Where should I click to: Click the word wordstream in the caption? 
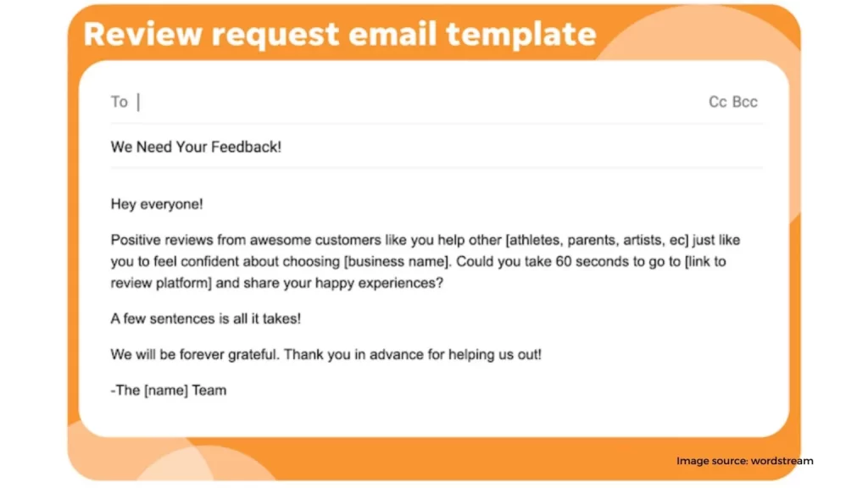tap(782, 461)
